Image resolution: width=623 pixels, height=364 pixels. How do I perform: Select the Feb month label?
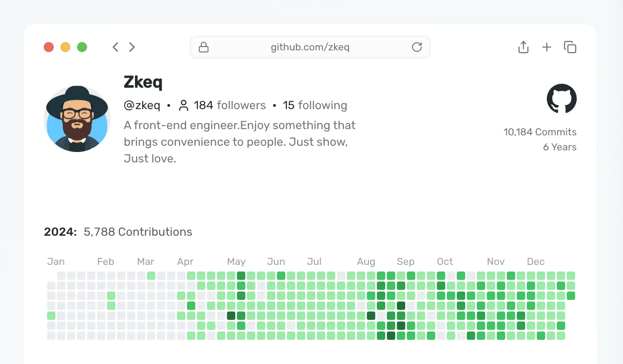(105, 262)
